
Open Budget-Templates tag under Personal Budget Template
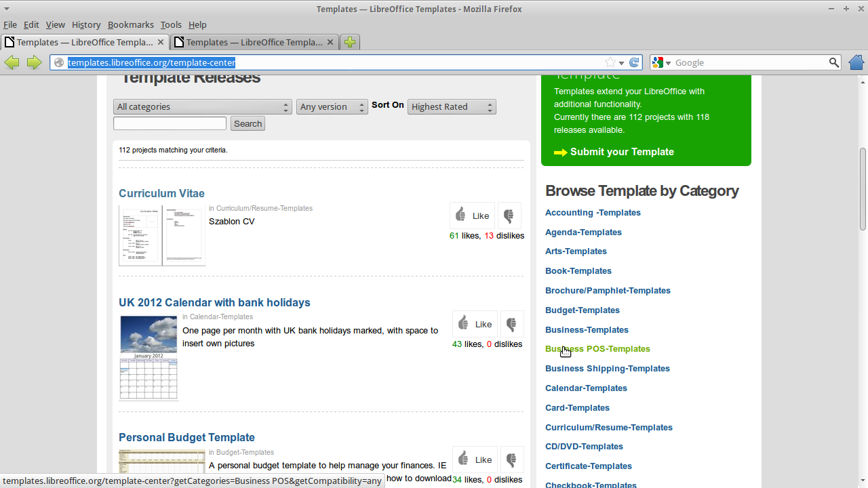coord(245,452)
